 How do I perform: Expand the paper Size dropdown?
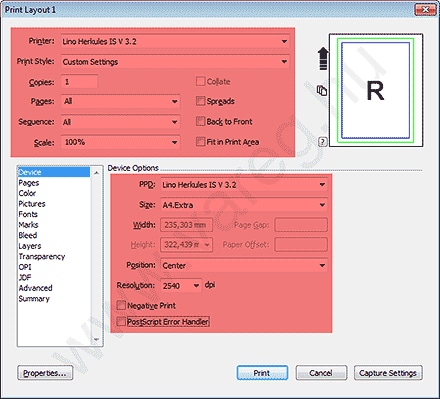244,205
